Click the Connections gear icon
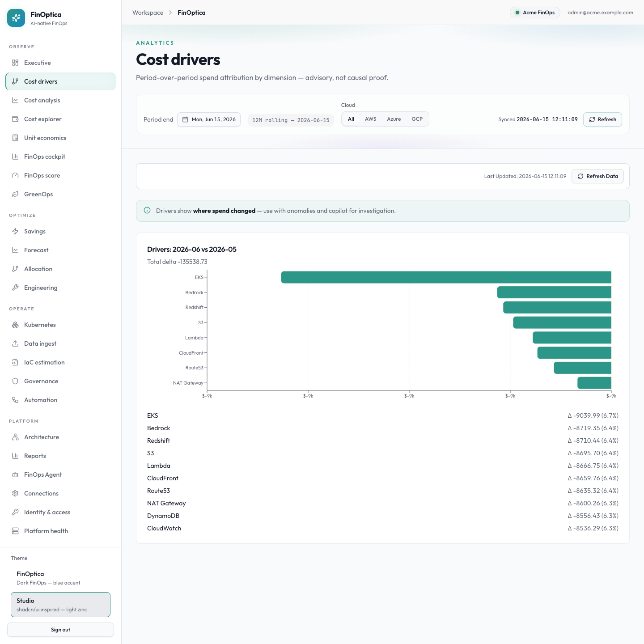This screenshot has width=644, height=644. coord(15,493)
